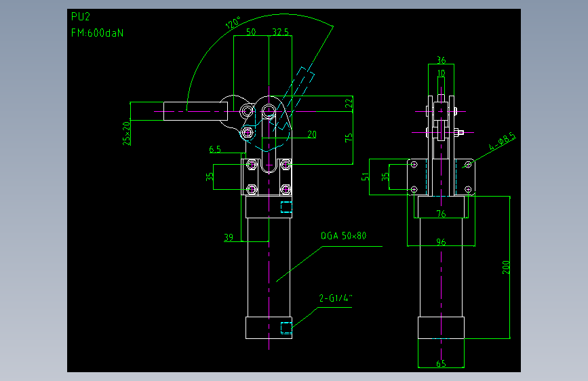Click the 25x20 handle dimension text
The image size is (588, 381).
[127, 133]
